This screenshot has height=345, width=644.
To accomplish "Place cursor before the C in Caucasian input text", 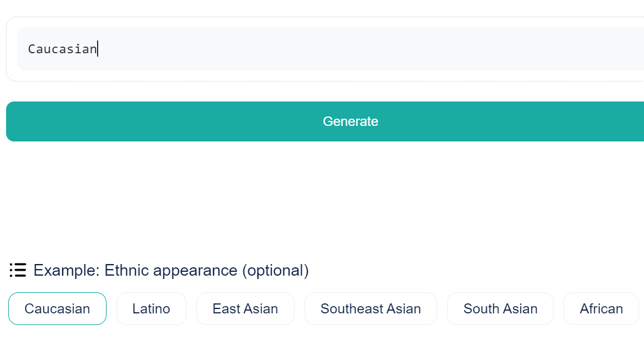I will point(28,49).
